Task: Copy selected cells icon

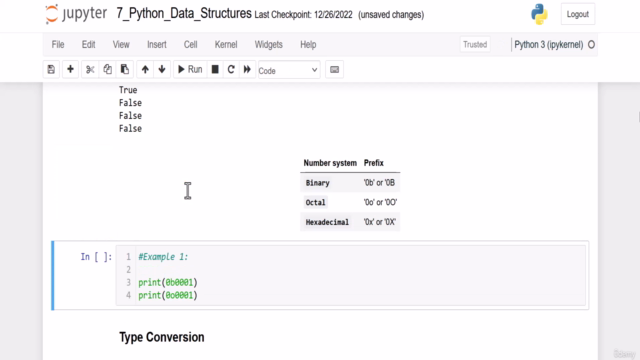Action: coord(107,69)
